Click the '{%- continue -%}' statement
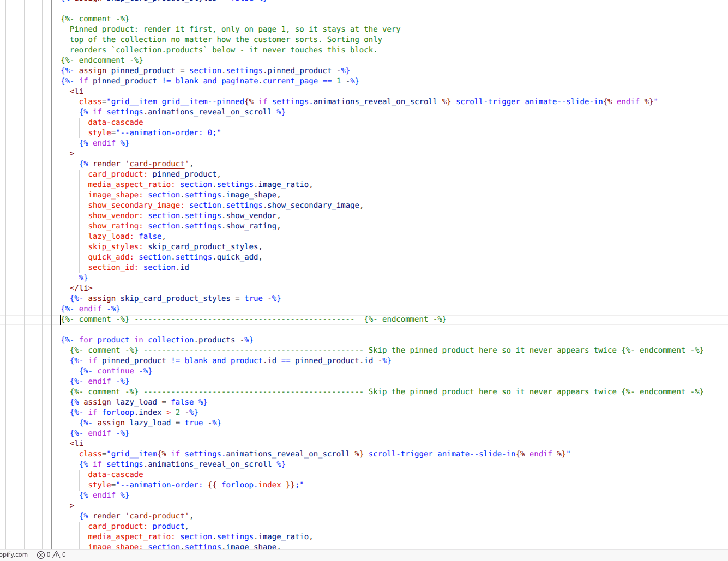This screenshot has height=561, width=728. (x=116, y=371)
